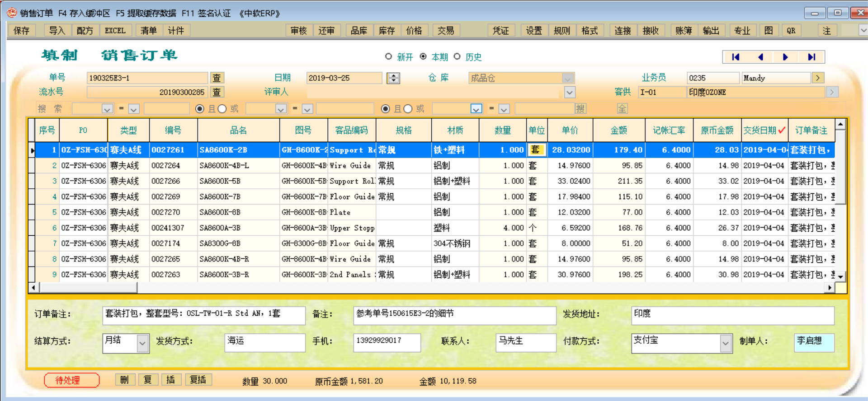The height and width of the screenshot is (401, 868).
Task: Select the 历史 radio button
Action: 457,56
